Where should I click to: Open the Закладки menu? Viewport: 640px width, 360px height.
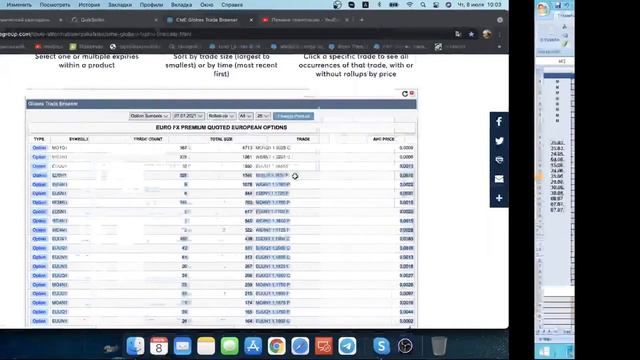pos(120,4)
